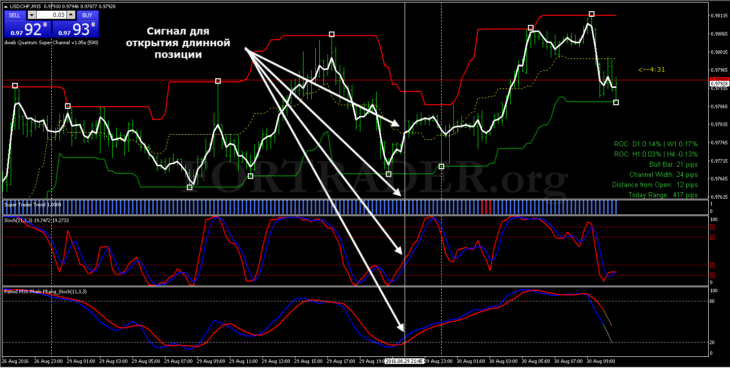Click the 26 Aug 2016 time axis label
Image resolution: width=730 pixels, height=368 pixels.
[x=14, y=361]
